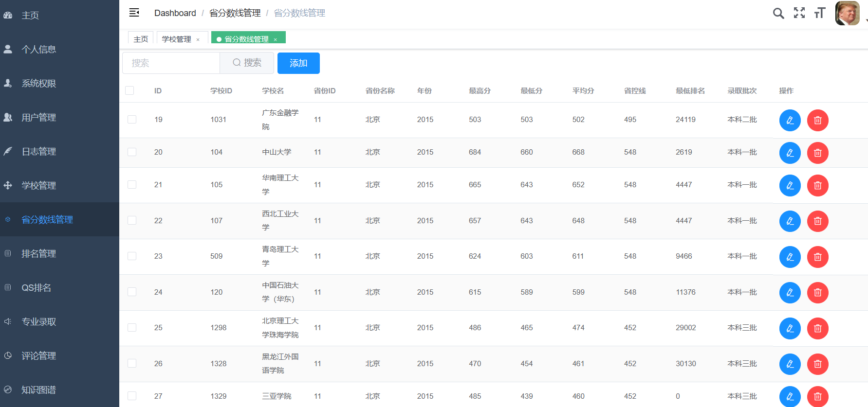
Task: Open 知识图谱 in the sidebar
Action: click(x=59, y=389)
